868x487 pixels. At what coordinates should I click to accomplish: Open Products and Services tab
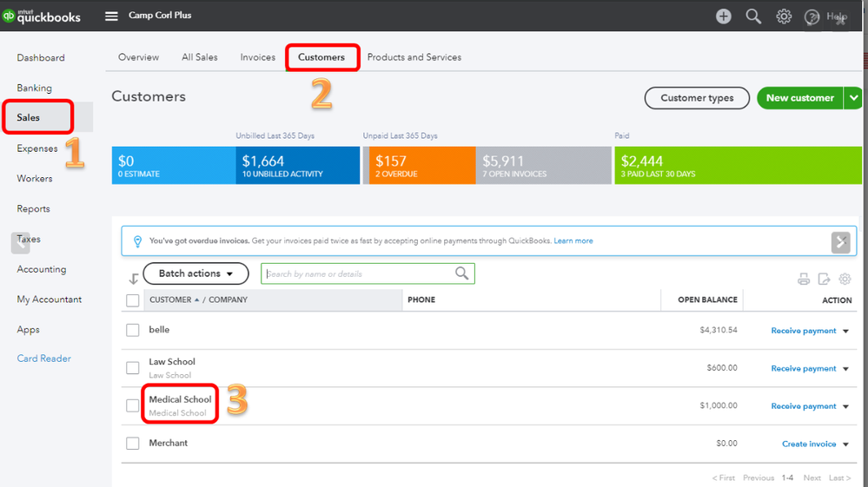(x=414, y=57)
